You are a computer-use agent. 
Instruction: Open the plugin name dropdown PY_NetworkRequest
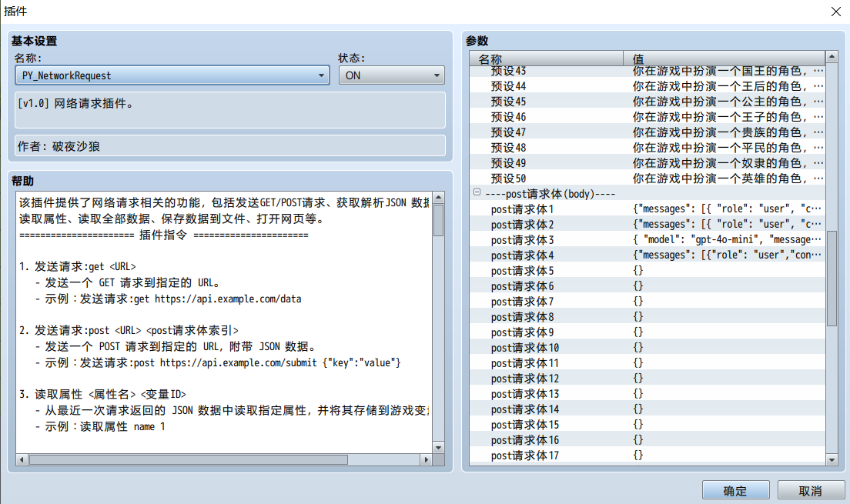[172, 75]
